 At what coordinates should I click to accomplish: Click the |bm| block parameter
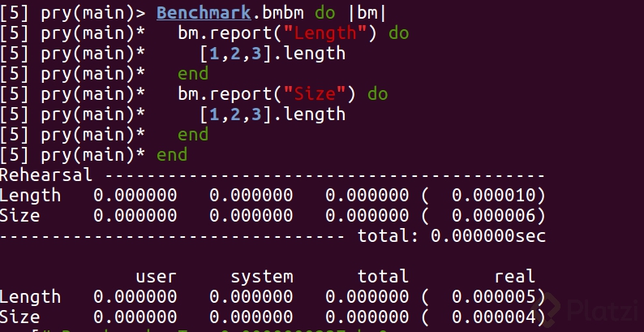coord(367,13)
